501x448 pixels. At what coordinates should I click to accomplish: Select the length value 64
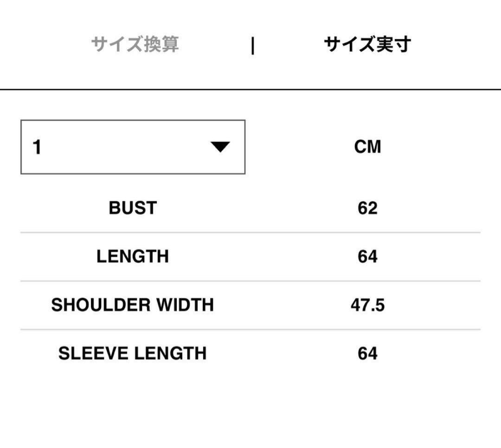point(366,256)
